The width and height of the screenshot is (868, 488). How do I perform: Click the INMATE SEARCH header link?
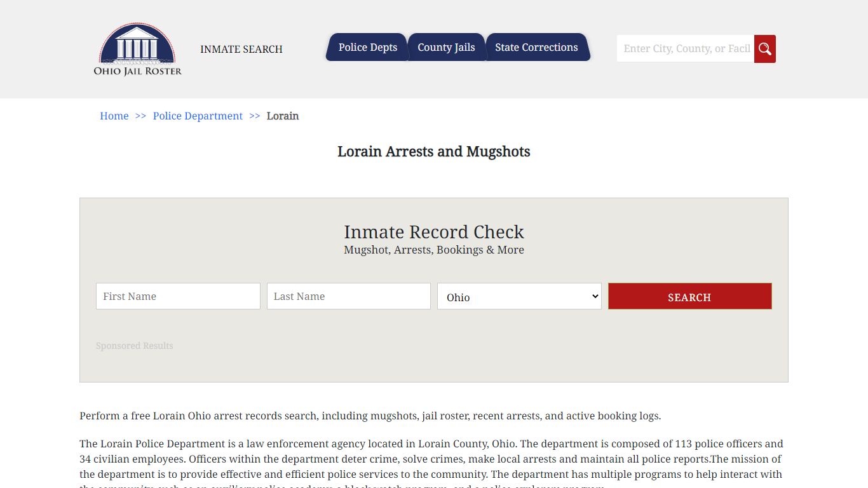[x=241, y=49]
